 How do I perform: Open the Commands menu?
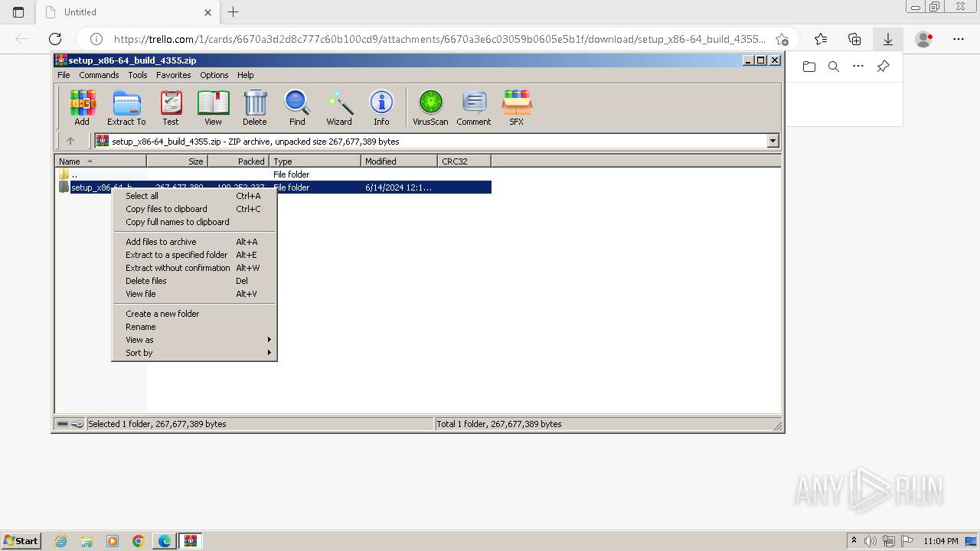click(x=99, y=75)
